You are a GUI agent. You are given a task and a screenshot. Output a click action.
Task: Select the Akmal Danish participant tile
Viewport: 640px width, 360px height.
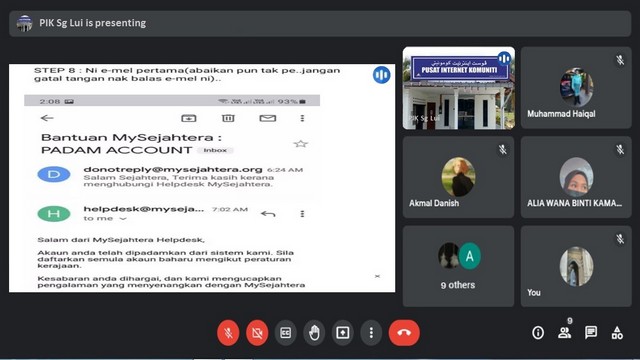(458, 177)
